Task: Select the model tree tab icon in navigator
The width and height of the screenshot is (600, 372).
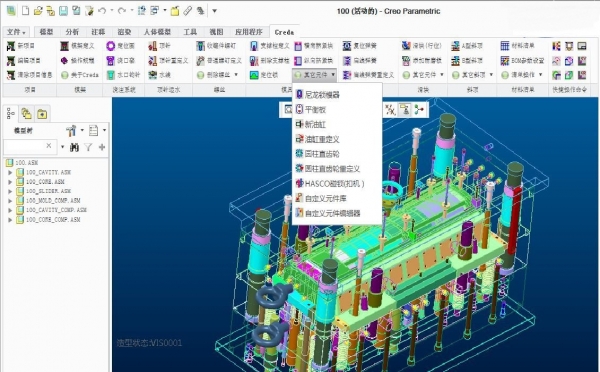Action: coord(11,114)
